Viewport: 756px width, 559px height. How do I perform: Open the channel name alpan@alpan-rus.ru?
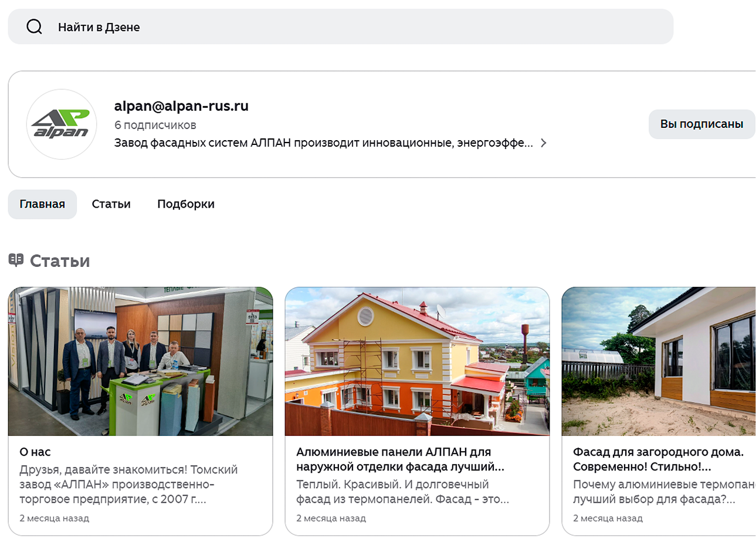tap(181, 106)
